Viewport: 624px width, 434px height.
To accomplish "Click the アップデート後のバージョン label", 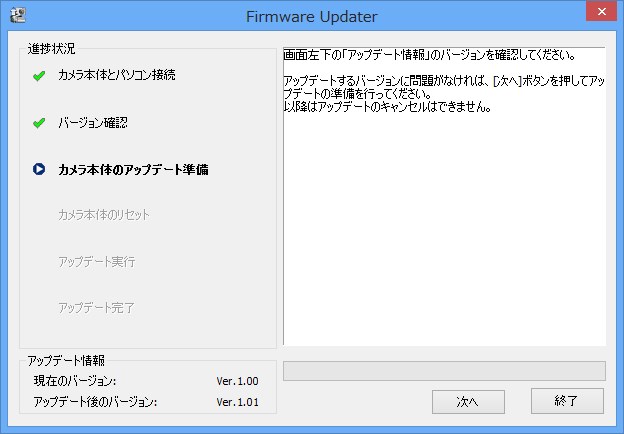I will pyautogui.click(x=95, y=402).
